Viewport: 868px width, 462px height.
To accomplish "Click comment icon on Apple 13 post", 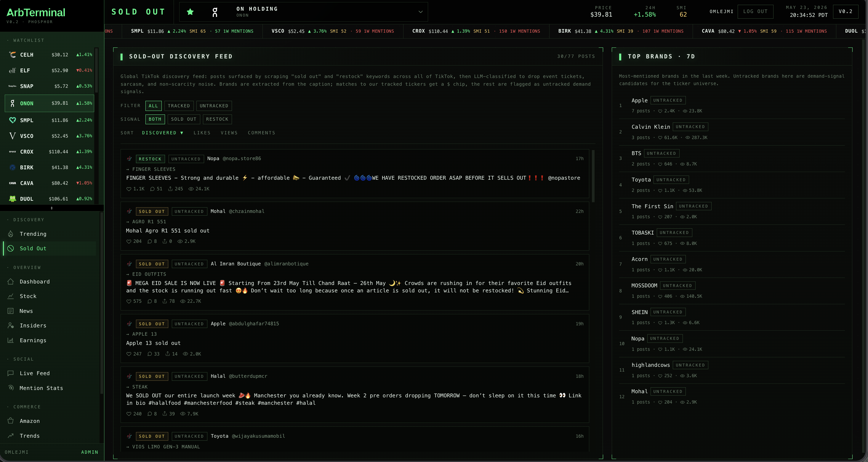I will (x=150, y=354).
